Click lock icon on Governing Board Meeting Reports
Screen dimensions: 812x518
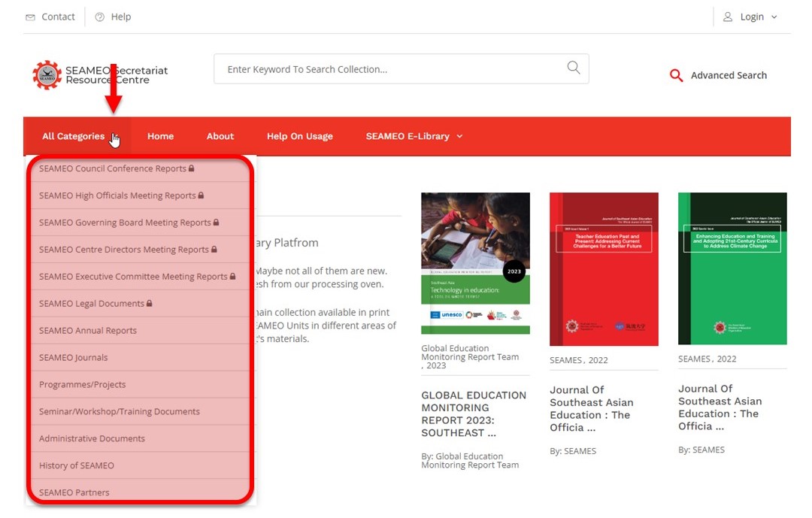coord(216,222)
